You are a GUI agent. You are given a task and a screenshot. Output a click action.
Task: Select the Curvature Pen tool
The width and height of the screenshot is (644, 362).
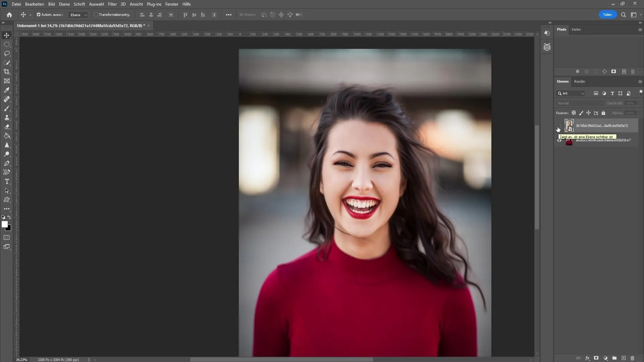(7, 172)
